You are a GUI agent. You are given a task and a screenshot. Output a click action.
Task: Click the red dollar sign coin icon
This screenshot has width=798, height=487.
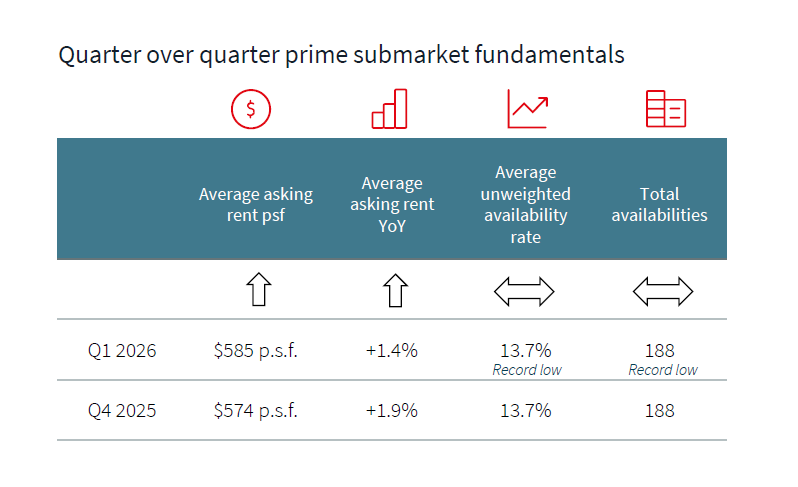pyautogui.click(x=251, y=109)
